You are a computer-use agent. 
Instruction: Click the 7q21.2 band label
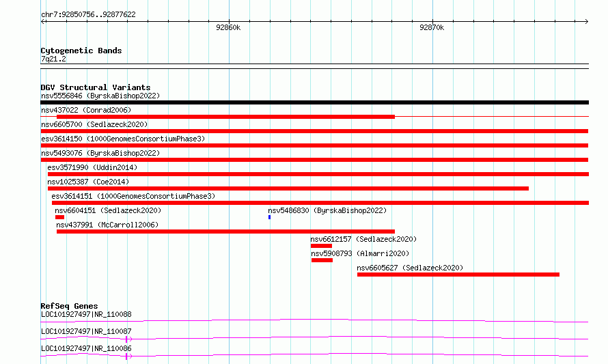coord(53,59)
